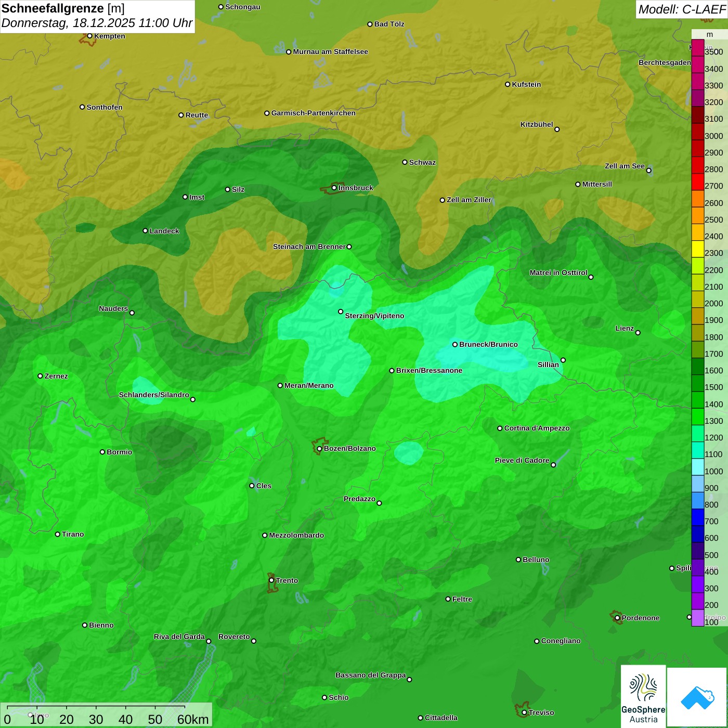Click the Garmisch-Partenkirchen label

pyautogui.click(x=314, y=113)
